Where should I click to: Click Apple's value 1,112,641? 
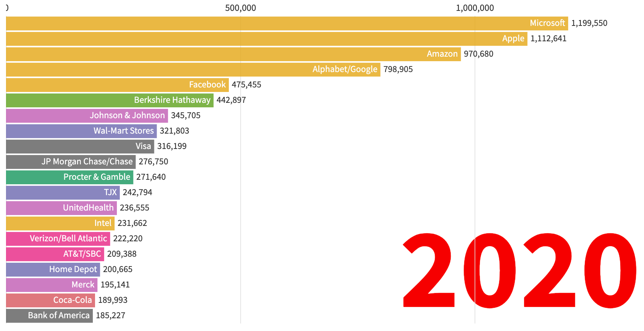click(549, 39)
